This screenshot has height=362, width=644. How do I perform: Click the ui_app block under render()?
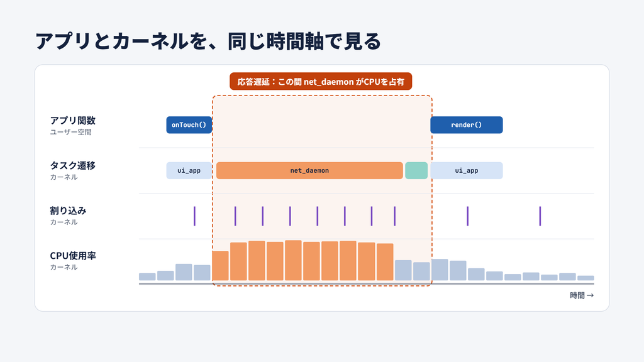click(467, 170)
